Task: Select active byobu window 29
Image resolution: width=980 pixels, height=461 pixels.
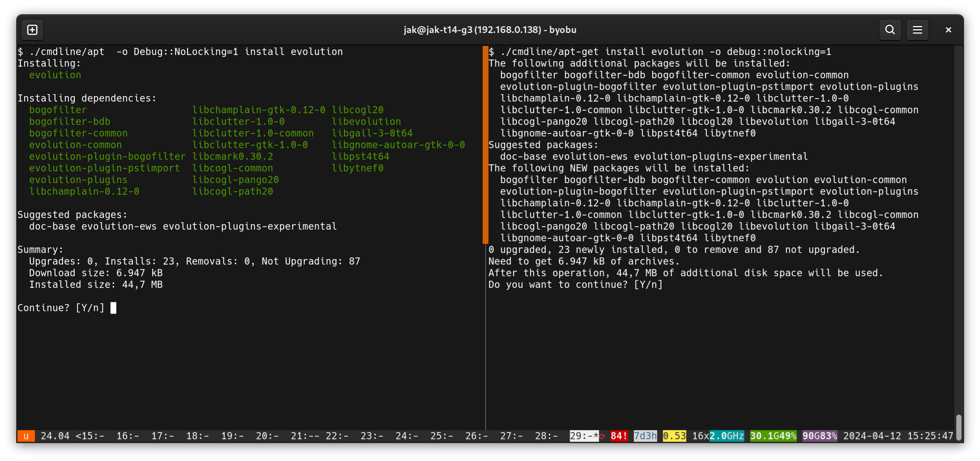Action: [584, 436]
